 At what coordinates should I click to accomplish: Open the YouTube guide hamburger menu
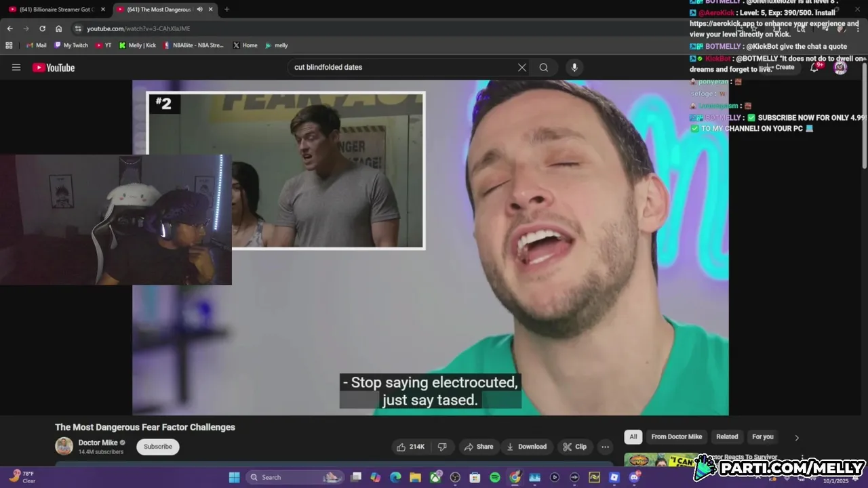[x=16, y=67]
